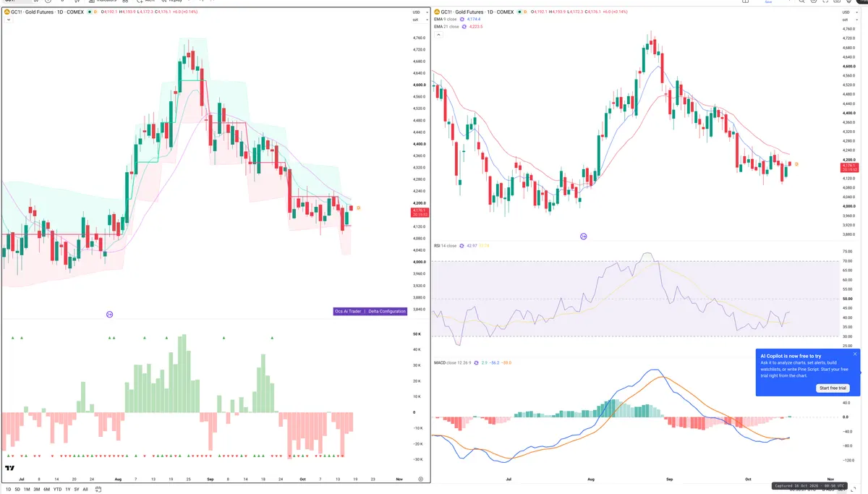Click the Delta Configuration button

pos(387,311)
